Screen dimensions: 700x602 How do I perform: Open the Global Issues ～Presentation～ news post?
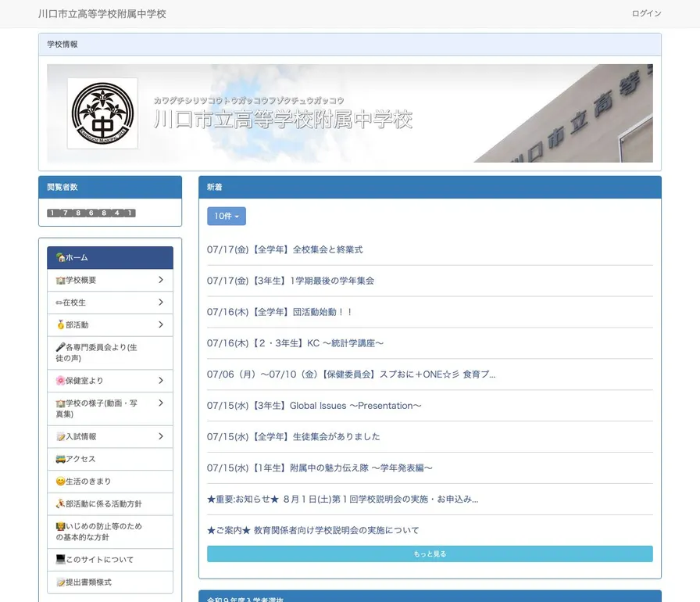[x=314, y=406]
